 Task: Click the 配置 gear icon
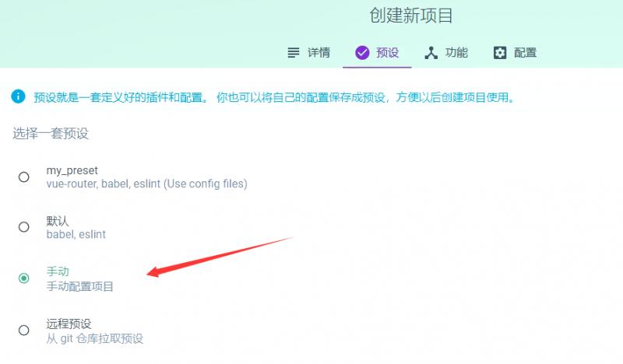[500, 52]
